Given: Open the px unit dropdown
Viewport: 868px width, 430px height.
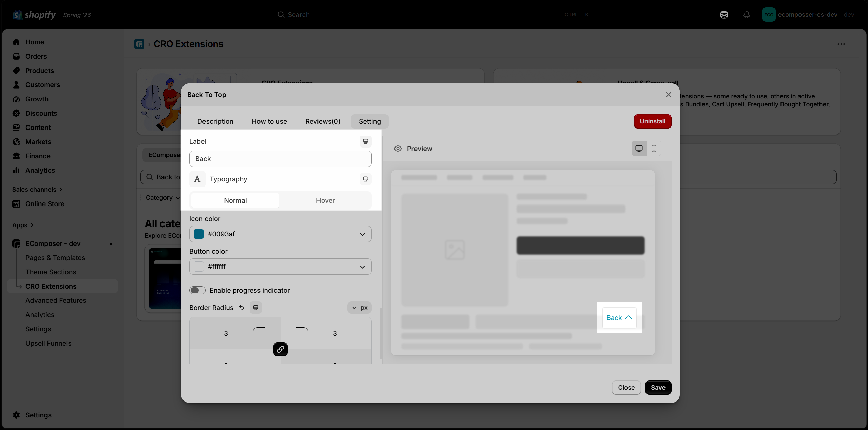Looking at the screenshot, I should pos(360,308).
